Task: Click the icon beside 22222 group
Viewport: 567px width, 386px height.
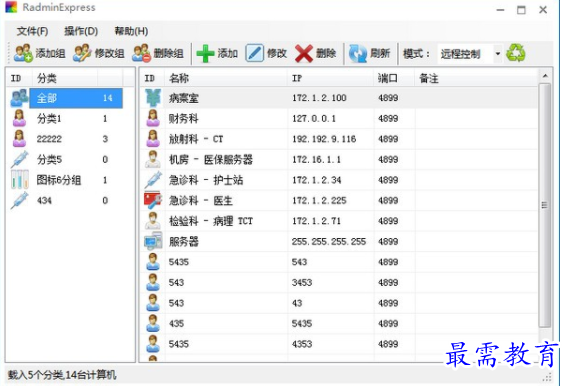Action: (20, 139)
